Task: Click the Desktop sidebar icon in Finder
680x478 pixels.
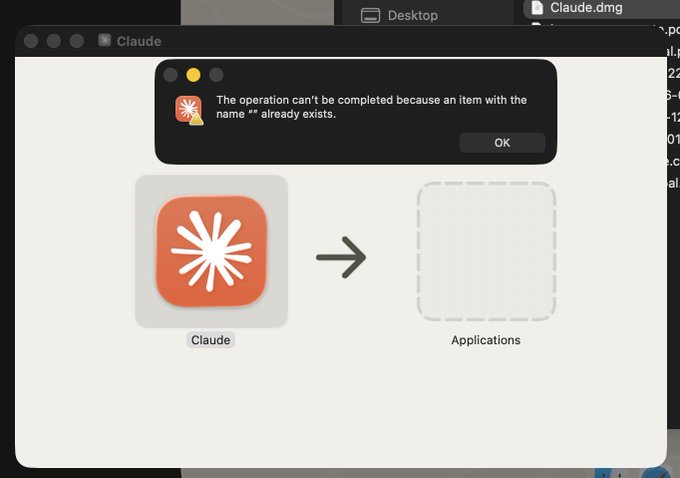Action: pyautogui.click(x=370, y=16)
